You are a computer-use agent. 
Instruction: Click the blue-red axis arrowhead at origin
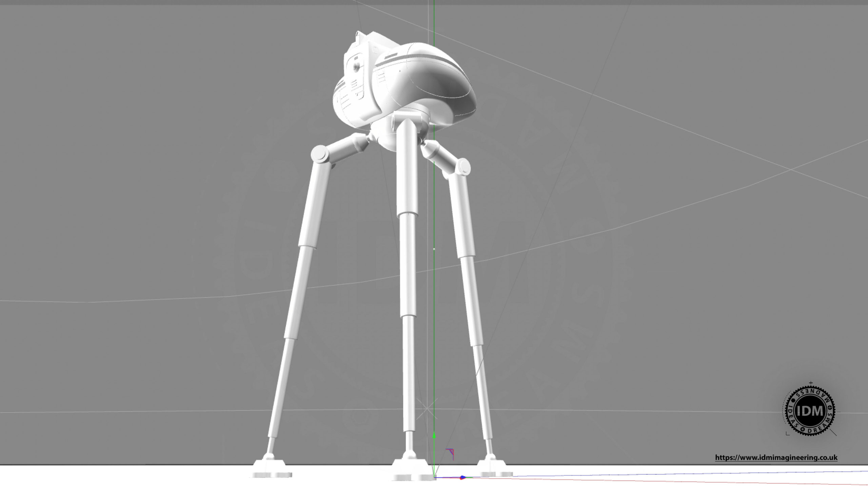pos(462,478)
